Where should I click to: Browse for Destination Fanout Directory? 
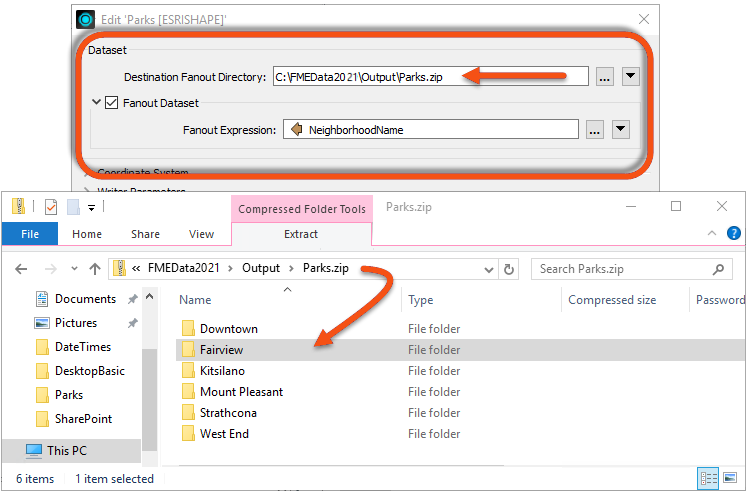pyautogui.click(x=604, y=77)
